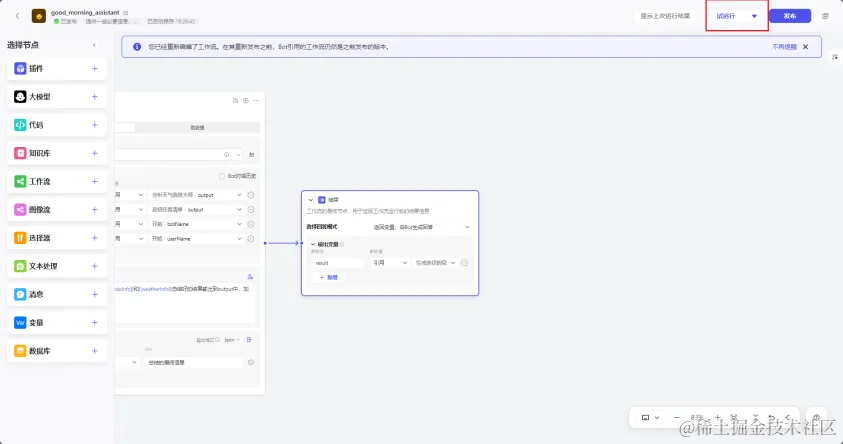Select the 变量 node icon

point(20,323)
